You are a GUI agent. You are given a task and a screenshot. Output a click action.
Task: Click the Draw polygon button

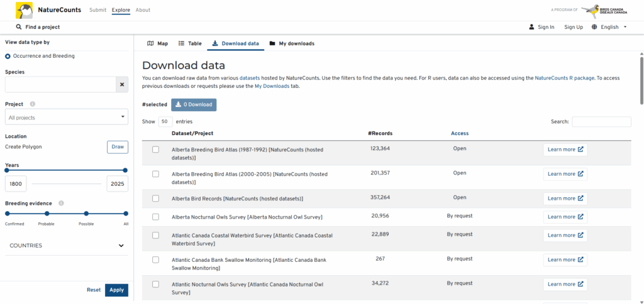118,147
